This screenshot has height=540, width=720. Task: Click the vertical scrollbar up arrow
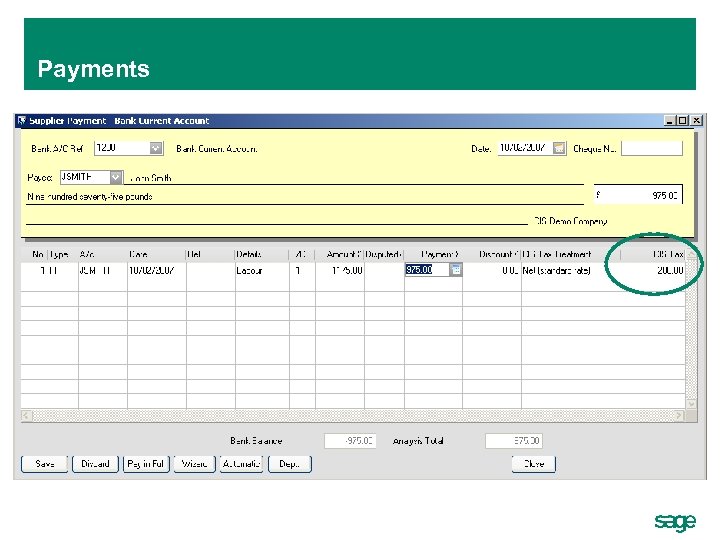coord(692,255)
